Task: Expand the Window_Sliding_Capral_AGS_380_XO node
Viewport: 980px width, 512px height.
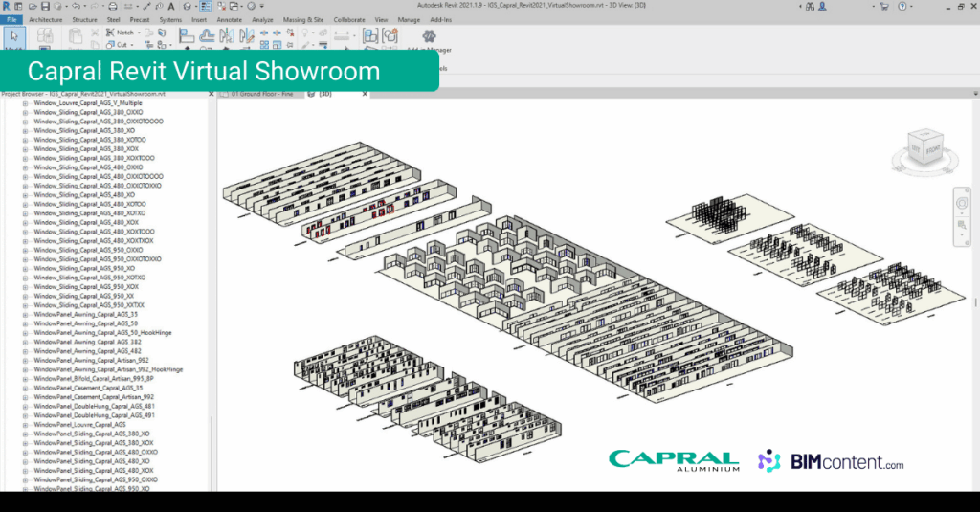Action: click(25, 131)
